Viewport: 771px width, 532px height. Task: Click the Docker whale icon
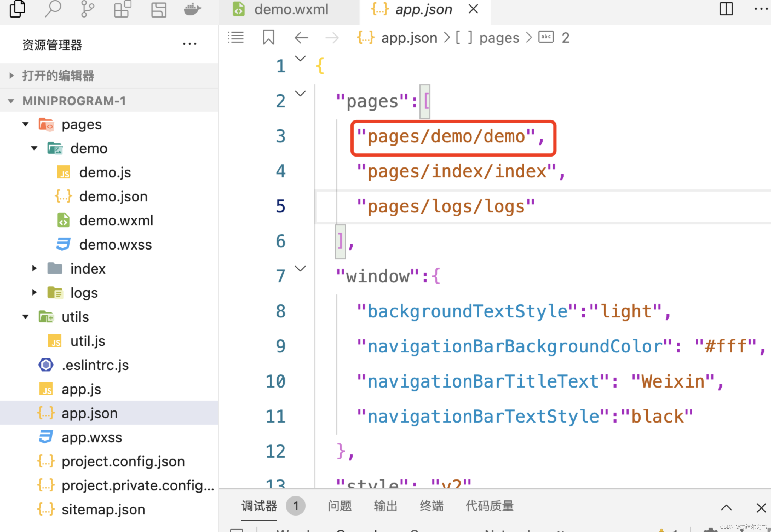pyautogui.click(x=192, y=9)
